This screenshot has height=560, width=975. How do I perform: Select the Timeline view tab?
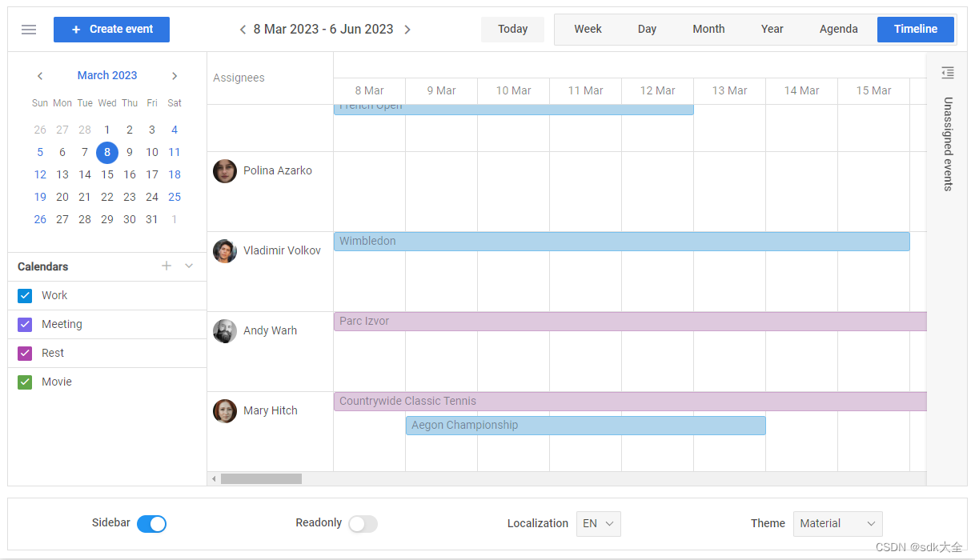pos(916,30)
